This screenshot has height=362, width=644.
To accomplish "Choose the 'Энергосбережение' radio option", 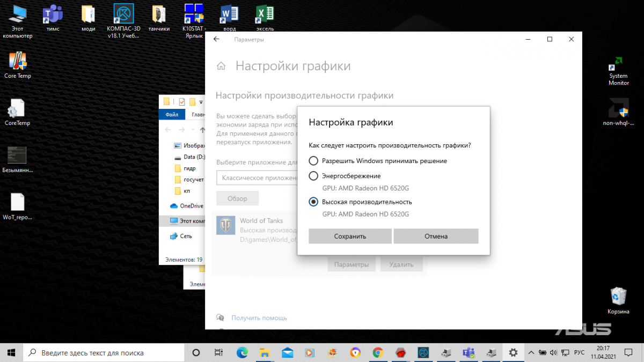I will click(313, 176).
